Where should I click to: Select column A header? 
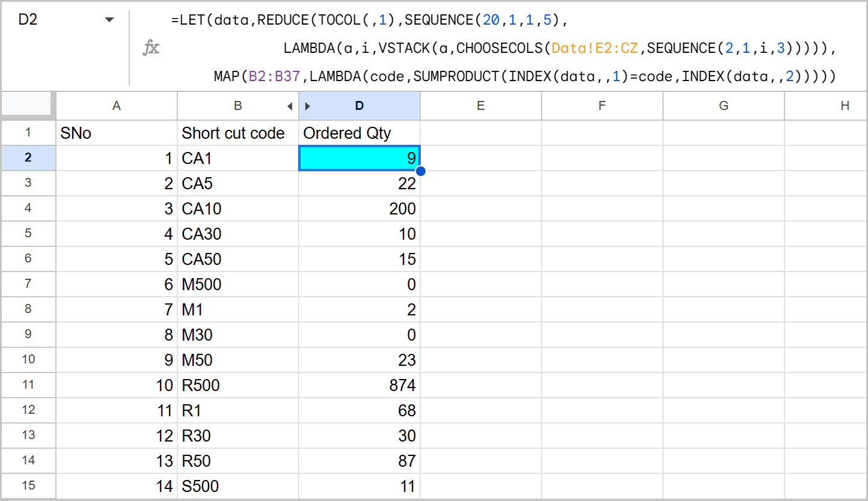(117, 106)
